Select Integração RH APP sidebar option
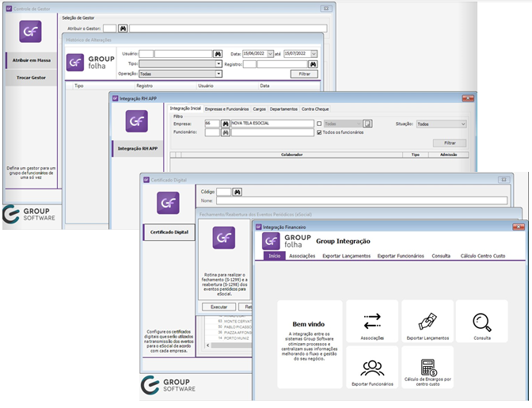Image resolution: width=532 pixels, height=408 pixels. point(138,149)
